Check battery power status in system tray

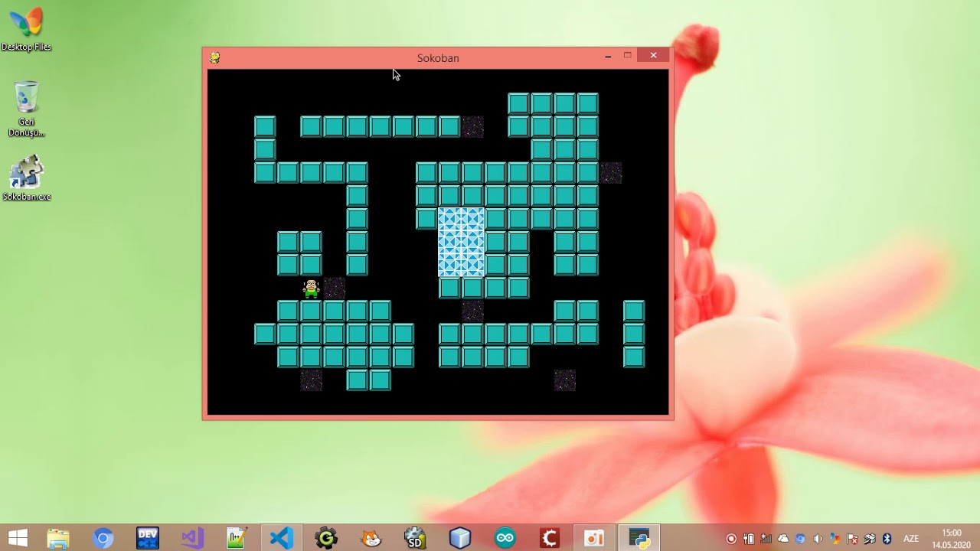[749, 539]
